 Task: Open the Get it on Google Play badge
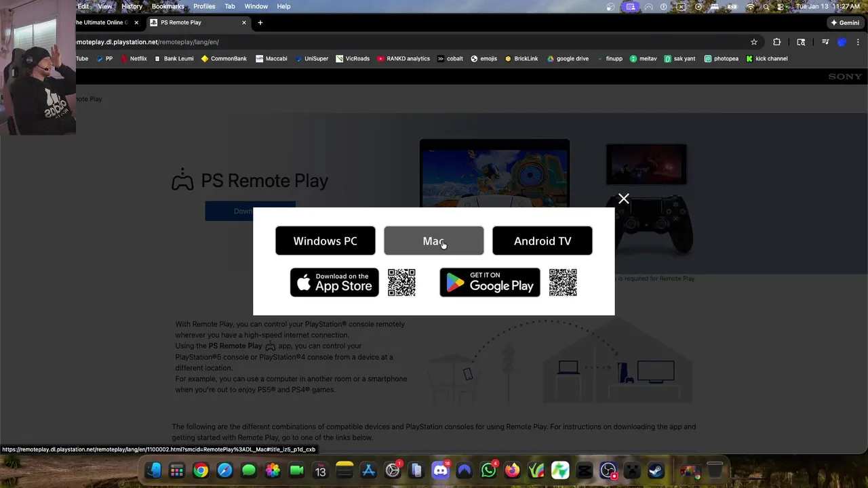pyautogui.click(x=490, y=283)
